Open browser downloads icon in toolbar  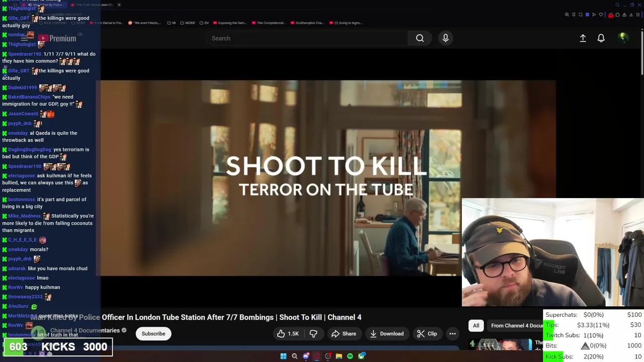[631, 15]
